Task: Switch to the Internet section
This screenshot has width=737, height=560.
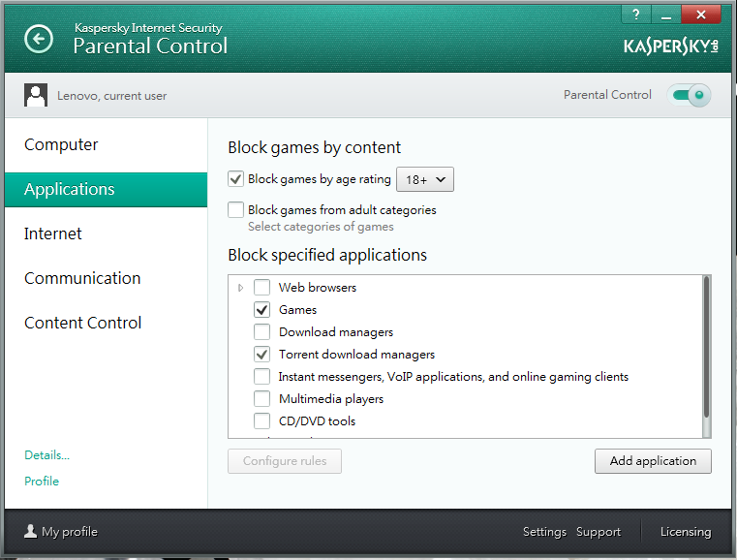Action: pyautogui.click(x=53, y=234)
